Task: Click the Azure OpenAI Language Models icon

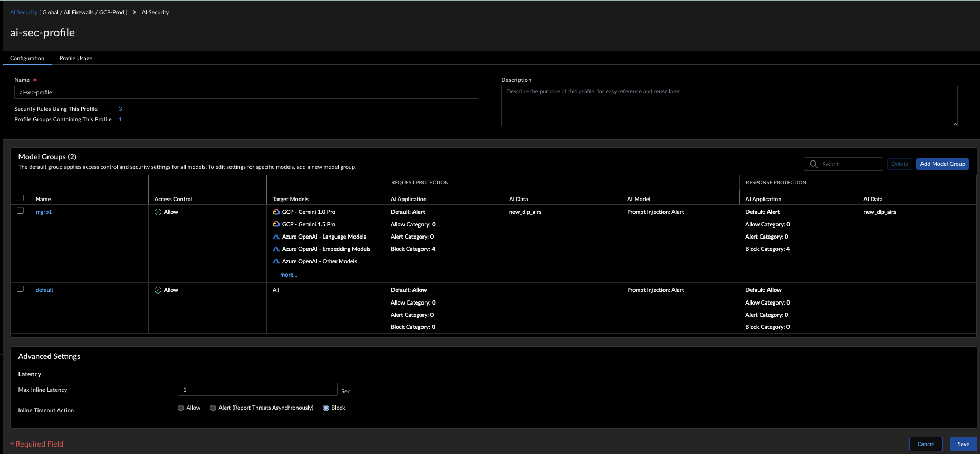Action: pos(276,237)
